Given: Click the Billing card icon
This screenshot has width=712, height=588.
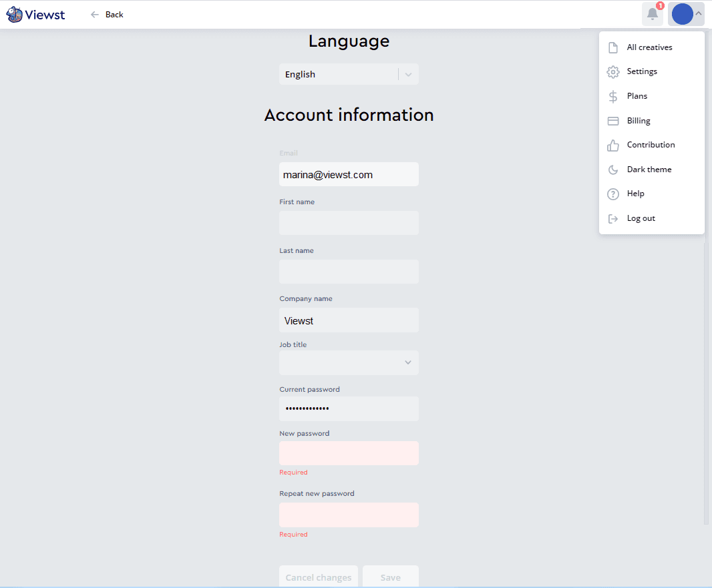Looking at the screenshot, I should (x=612, y=120).
